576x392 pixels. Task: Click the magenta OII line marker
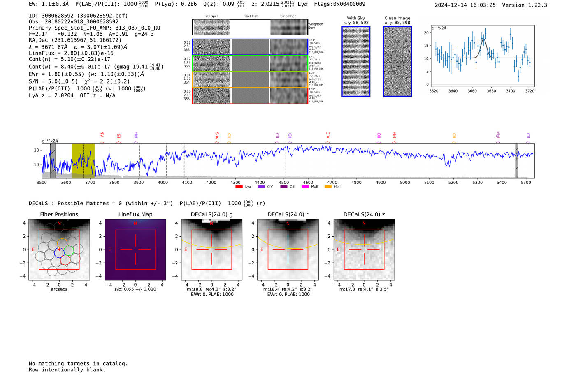pyautogui.click(x=379, y=137)
